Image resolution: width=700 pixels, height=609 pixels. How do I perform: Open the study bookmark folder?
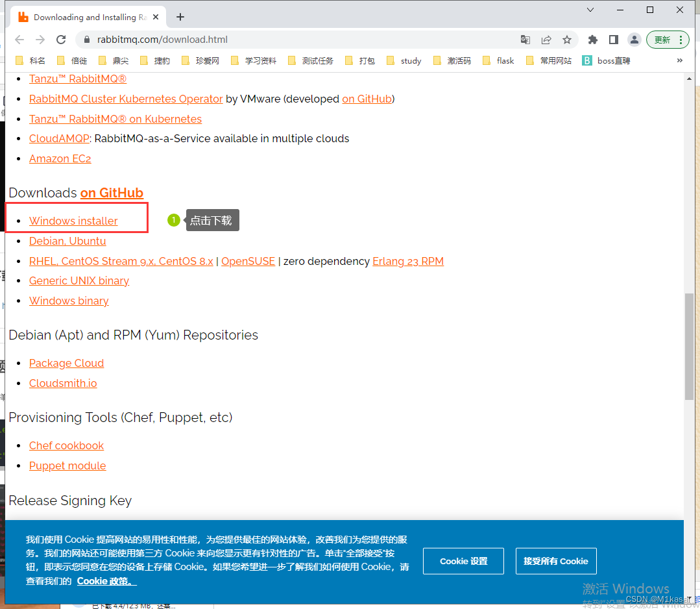pos(404,61)
